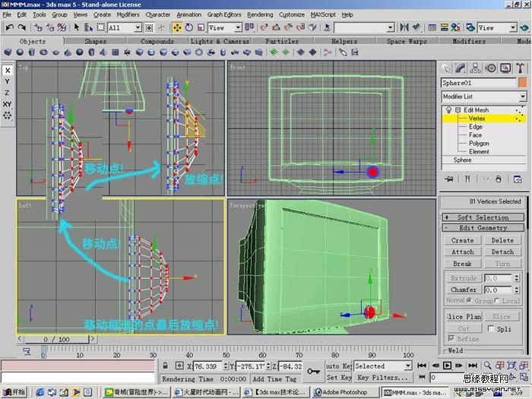Screen dimensions: 532x399
Task: Click the Detach button
Action: pyautogui.click(x=502, y=252)
